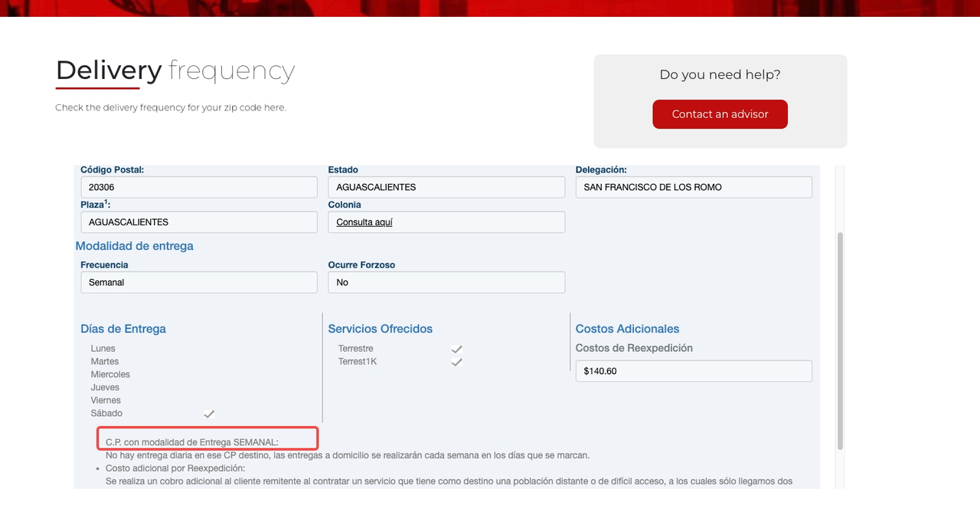Focus the Plaza input field
The height and width of the screenshot is (505, 980).
198,222
